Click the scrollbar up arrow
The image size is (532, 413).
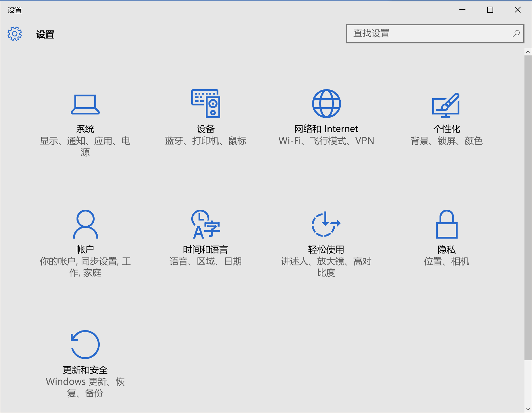point(528,52)
